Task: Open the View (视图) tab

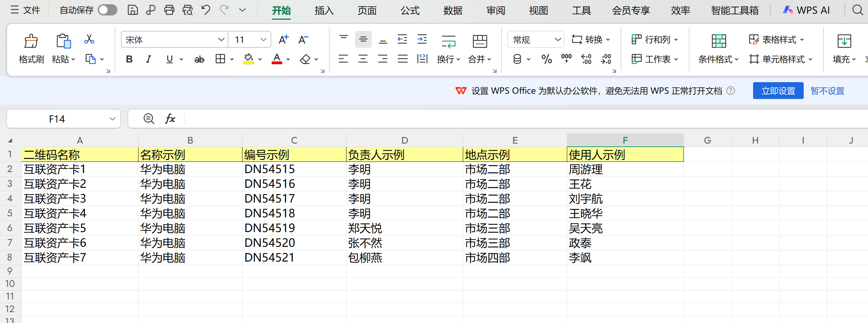Action: coord(538,11)
